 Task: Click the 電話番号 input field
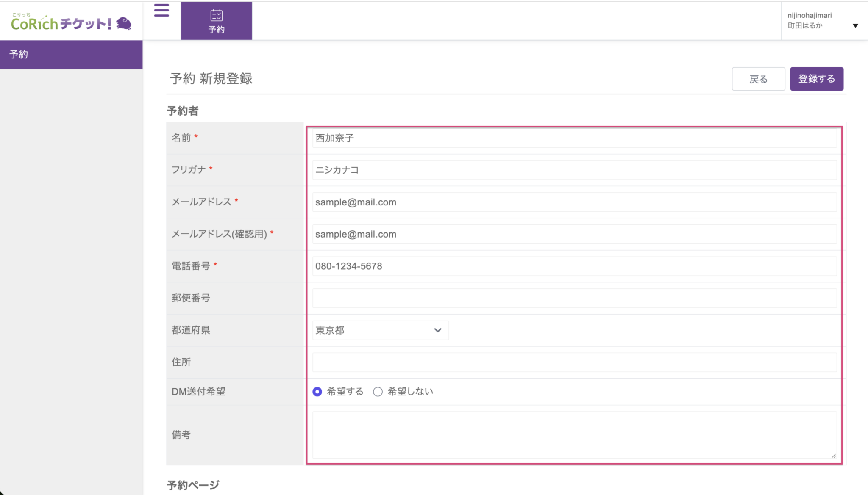[x=574, y=266]
